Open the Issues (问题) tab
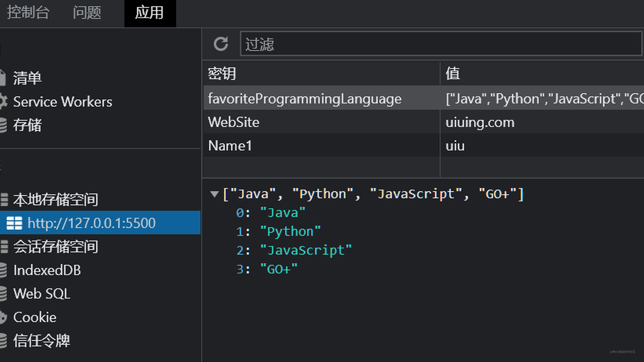 (87, 12)
